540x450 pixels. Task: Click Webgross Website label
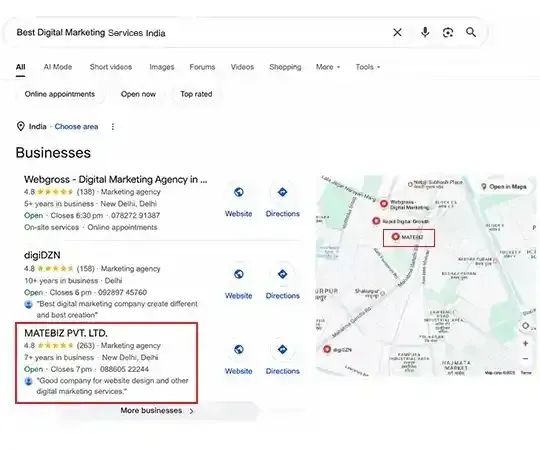pyautogui.click(x=239, y=213)
